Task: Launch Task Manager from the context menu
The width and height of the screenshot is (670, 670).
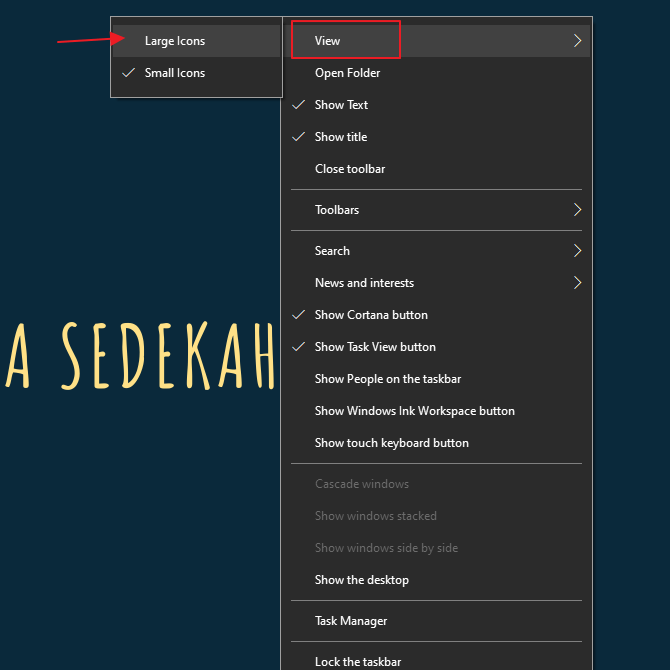Action: tap(351, 621)
